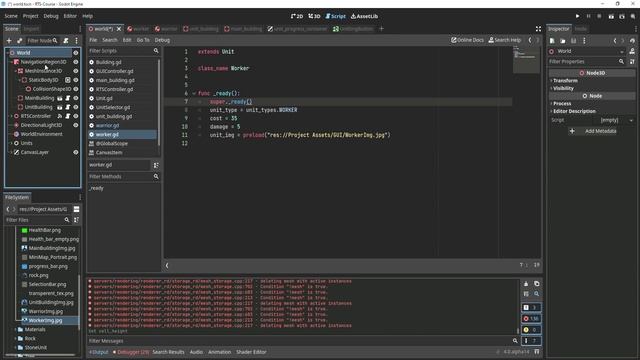Screen dimensions: 640x360
Task: Add a new node with plus icon
Action: pos(9,40)
